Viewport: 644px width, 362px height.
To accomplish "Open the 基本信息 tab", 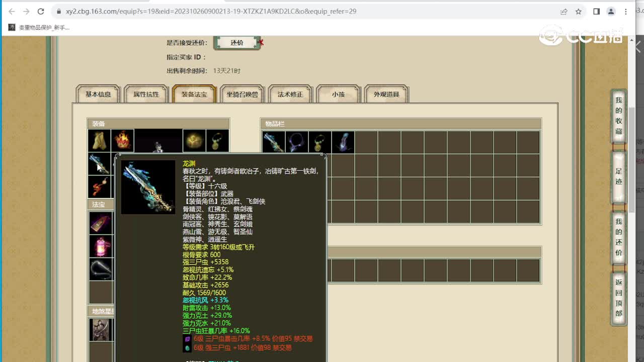I will pos(98,94).
